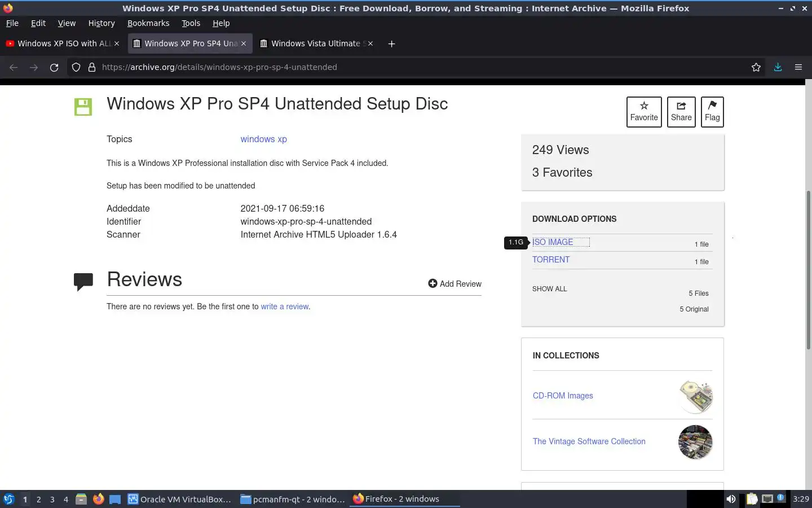Open the taskbar start menu icon
The image size is (812, 508).
point(9,499)
